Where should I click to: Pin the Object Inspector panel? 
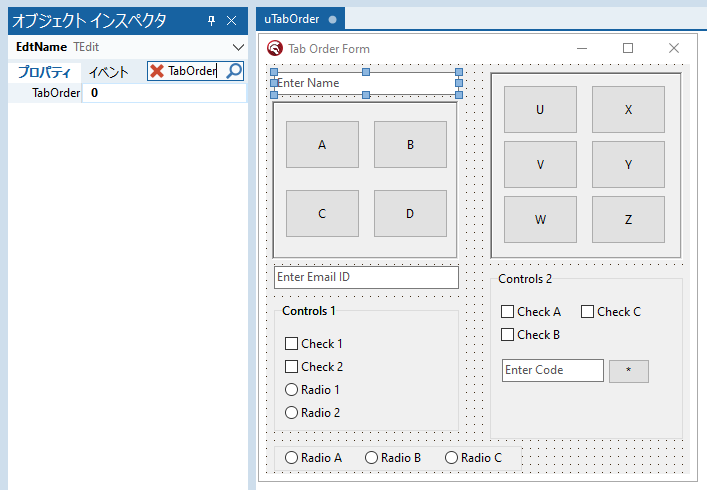coord(211,21)
